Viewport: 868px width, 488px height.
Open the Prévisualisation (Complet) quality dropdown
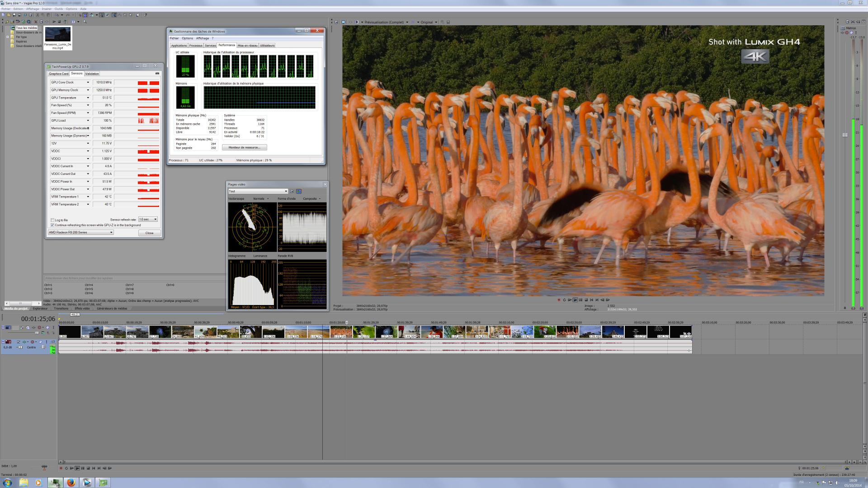click(x=407, y=22)
